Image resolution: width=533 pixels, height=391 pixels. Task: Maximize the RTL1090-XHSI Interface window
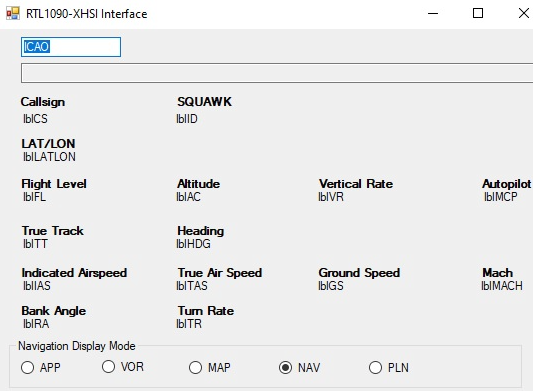(x=478, y=14)
